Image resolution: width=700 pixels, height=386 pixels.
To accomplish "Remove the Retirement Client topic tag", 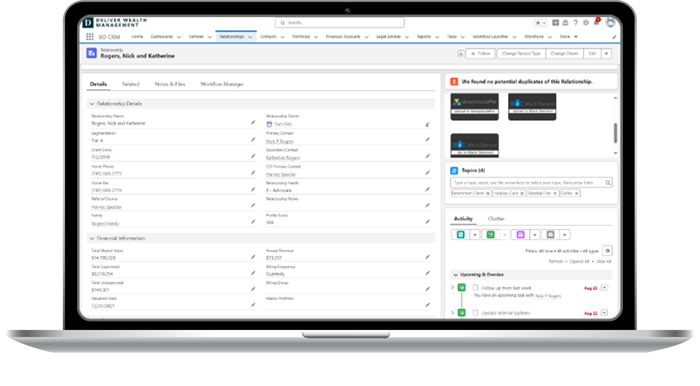I will (x=488, y=193).
